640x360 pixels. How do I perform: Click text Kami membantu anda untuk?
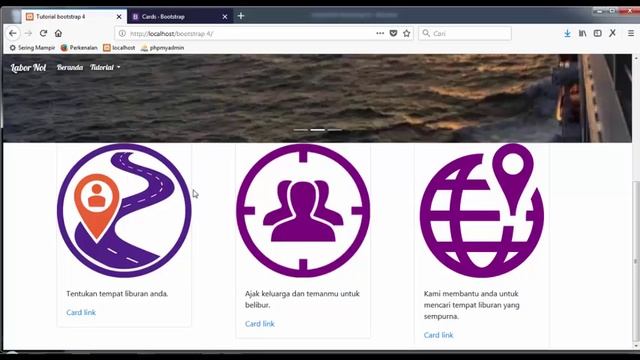pos(471,293)
